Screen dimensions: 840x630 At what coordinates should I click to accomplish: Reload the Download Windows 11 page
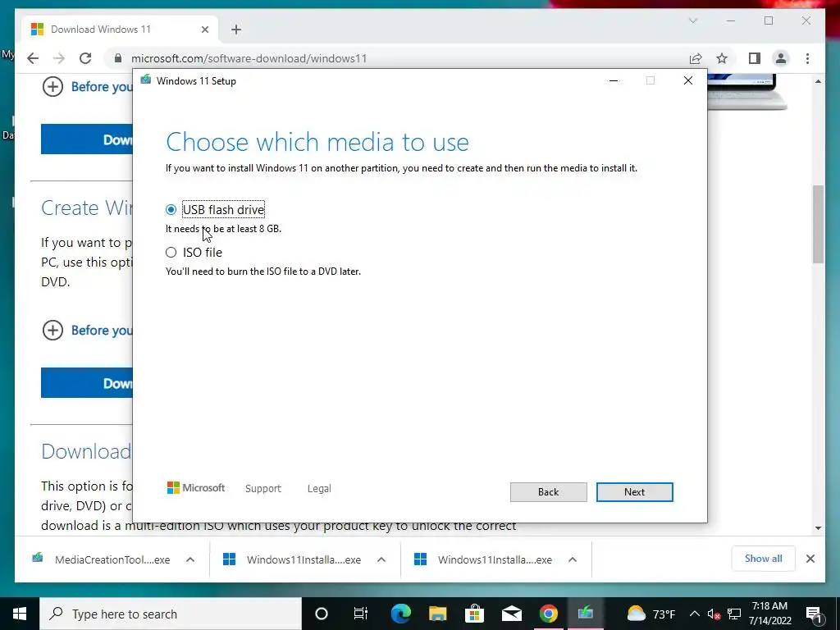[x=85, y=58]
